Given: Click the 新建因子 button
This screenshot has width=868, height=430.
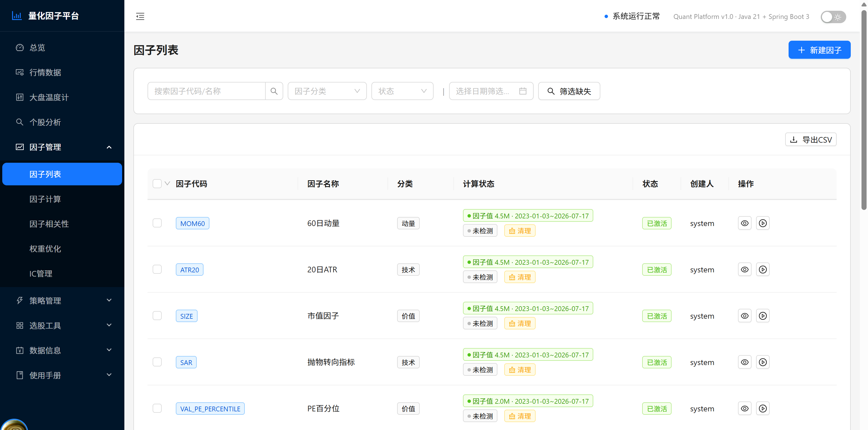Looking at the screenshot, I should (x=819, y=50).
